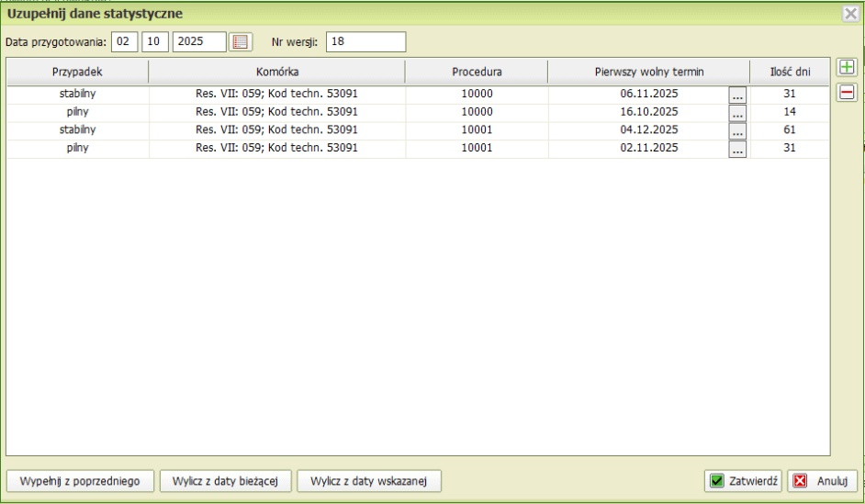Click the year field showing 2025
865x504 pixels.
(199, 42)
